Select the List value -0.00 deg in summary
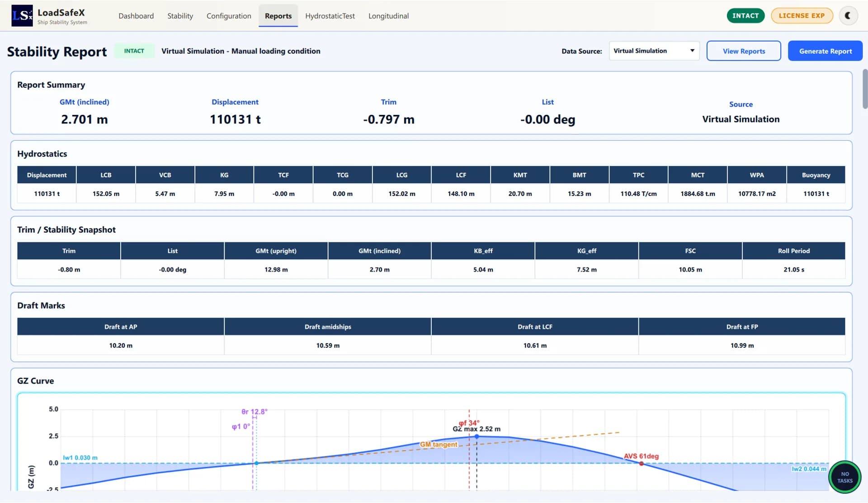The image size is (868, 503). point(547,119)
